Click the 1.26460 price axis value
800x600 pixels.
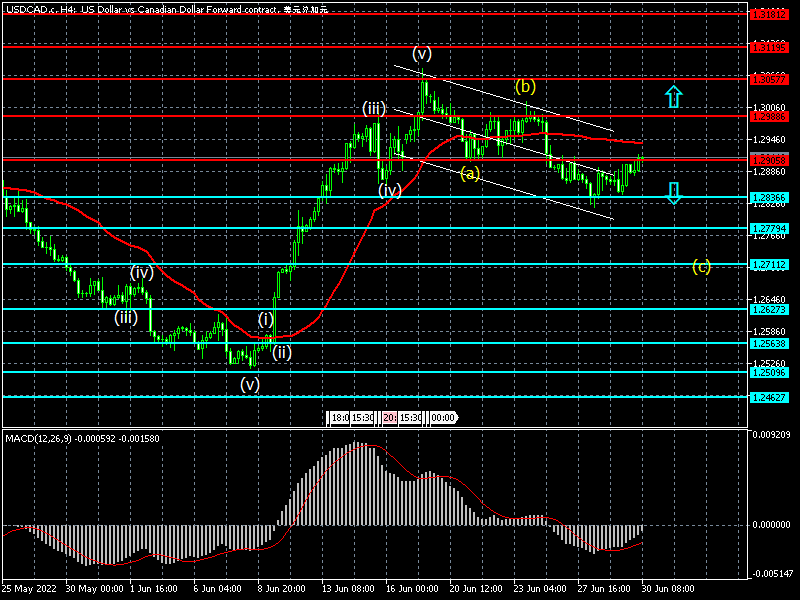769,299
